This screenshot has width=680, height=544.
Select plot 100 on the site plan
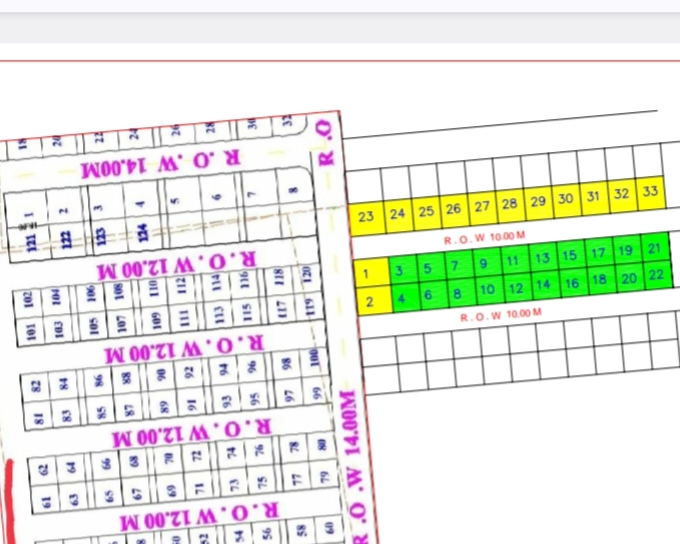(312, 358)
